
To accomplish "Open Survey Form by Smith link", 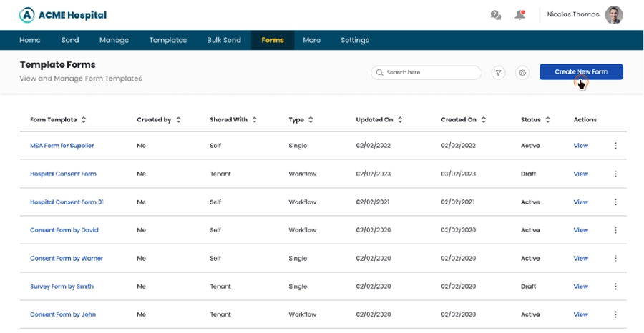I will tap(62, 287).
